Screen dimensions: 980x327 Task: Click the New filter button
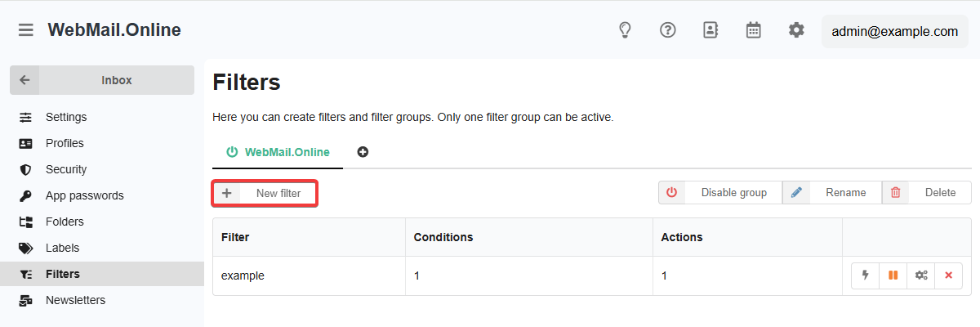pos(265,194)
